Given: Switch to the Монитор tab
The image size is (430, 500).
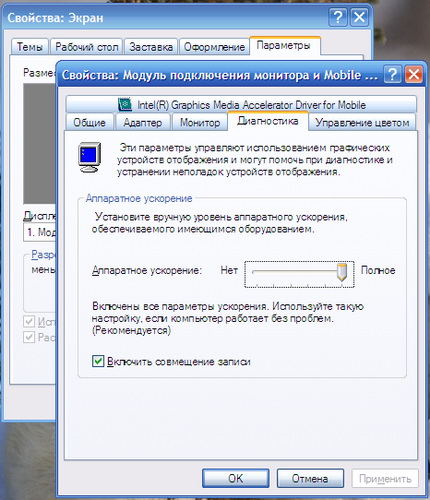Looking at the screenshot, I should 200,122.
